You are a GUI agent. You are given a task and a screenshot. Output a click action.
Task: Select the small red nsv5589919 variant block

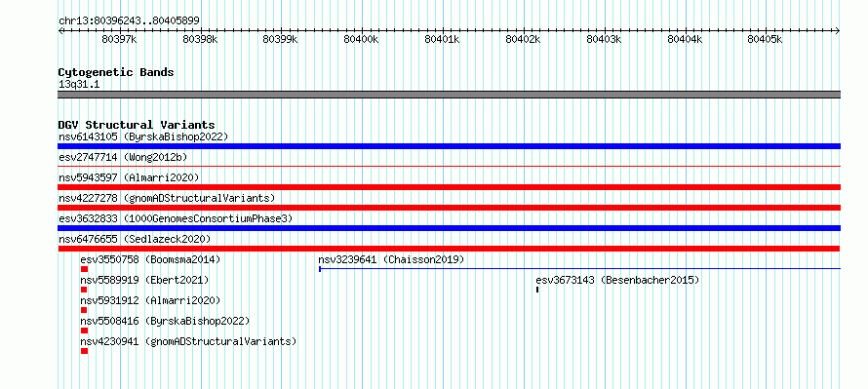click(x=84, y=290)
